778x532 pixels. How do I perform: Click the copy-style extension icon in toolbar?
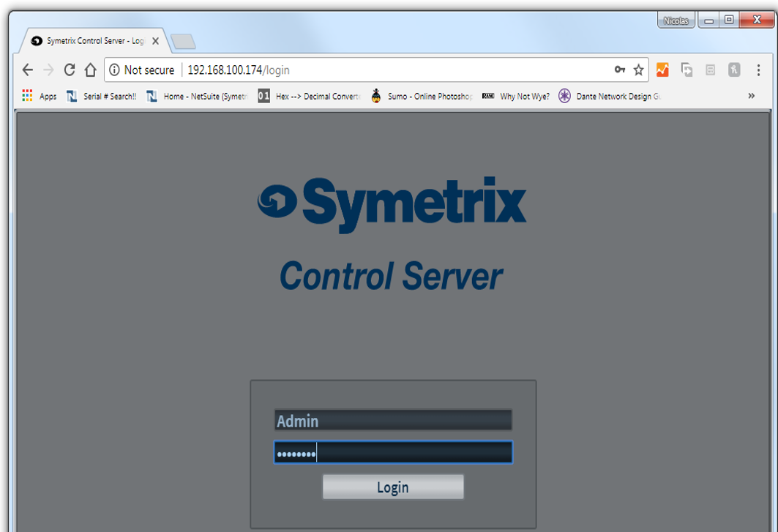click(x=687, y=70)
